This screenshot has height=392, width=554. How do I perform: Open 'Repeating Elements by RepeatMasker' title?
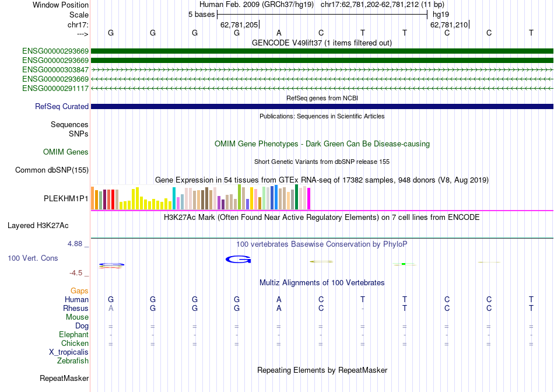(322, 370)
